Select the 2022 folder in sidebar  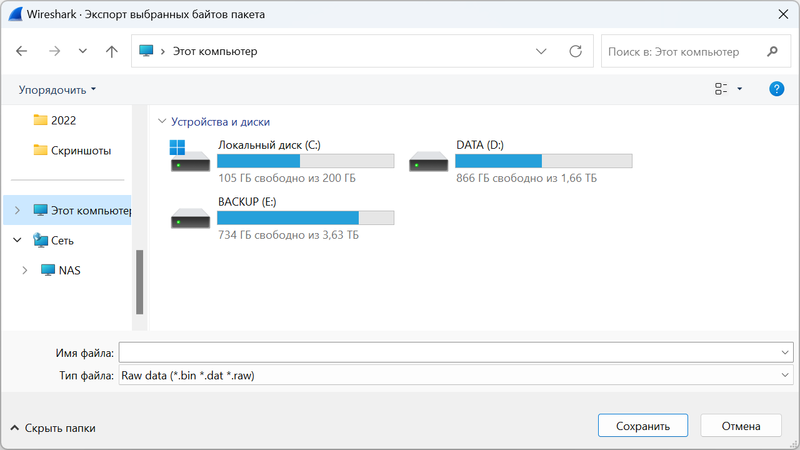click(x=55, y=120)
